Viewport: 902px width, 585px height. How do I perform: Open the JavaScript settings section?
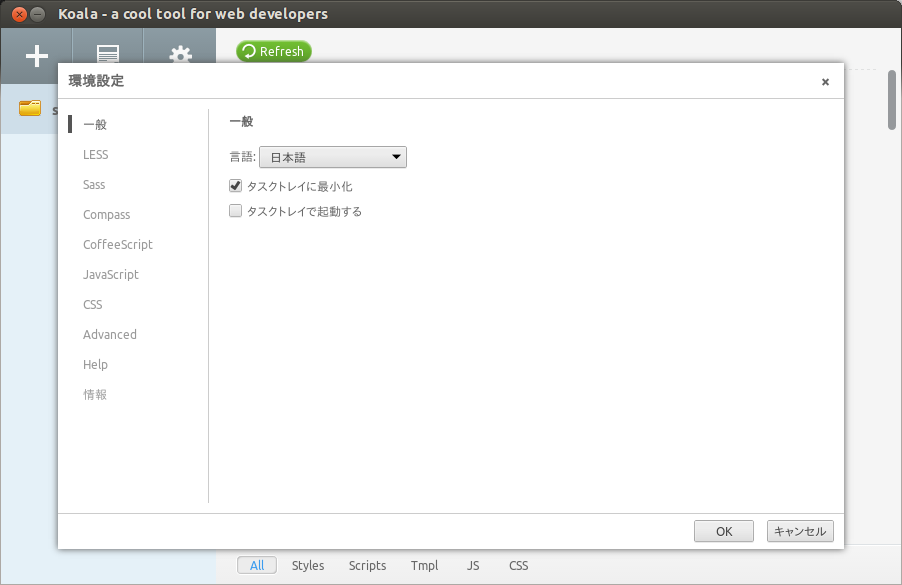110,274
